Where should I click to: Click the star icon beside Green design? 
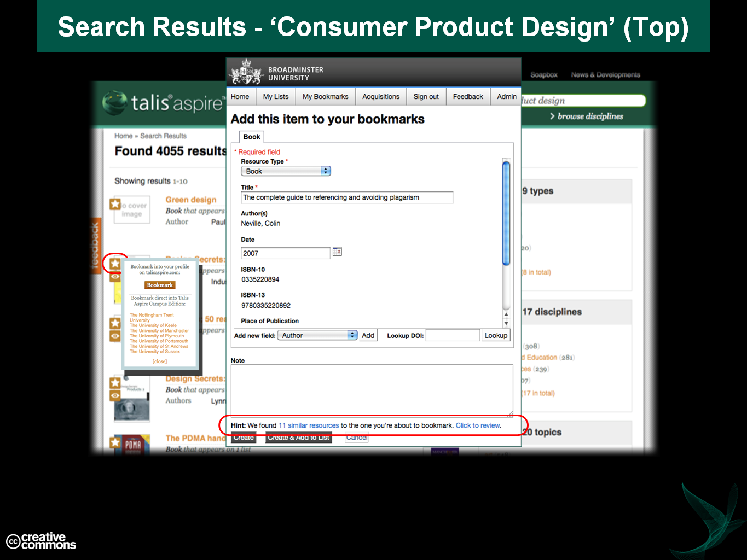pos(115,205)
